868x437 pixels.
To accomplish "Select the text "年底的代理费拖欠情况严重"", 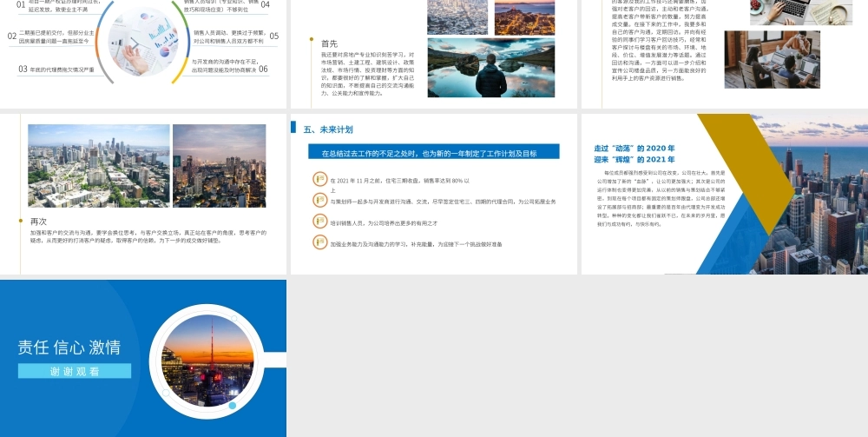I will pyautogui.click(x=62, y=70).
